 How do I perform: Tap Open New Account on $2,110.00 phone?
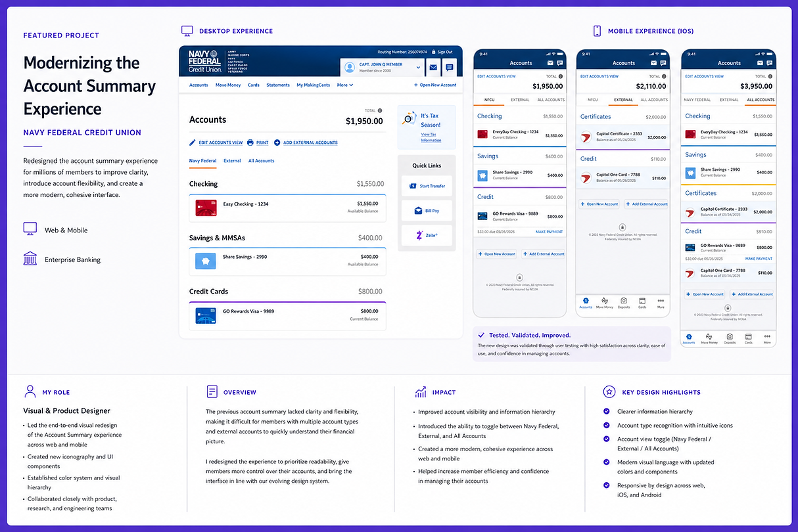tap(599, 204)
